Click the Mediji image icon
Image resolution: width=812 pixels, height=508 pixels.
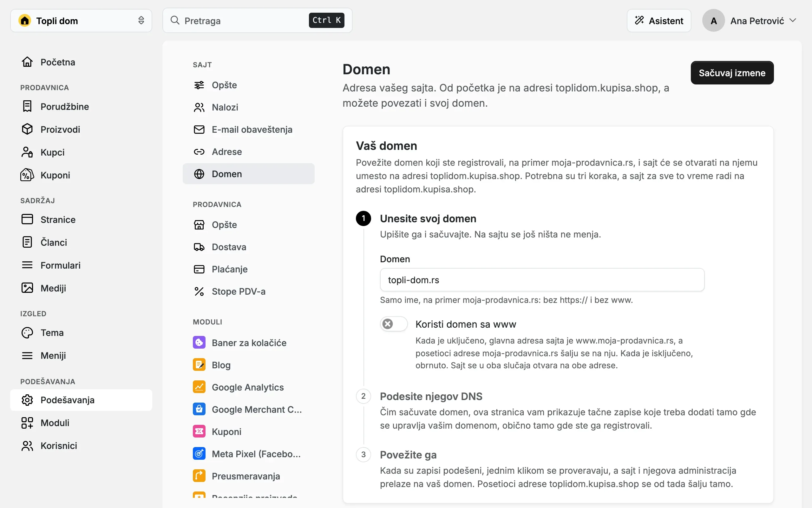tap(27, 288)
